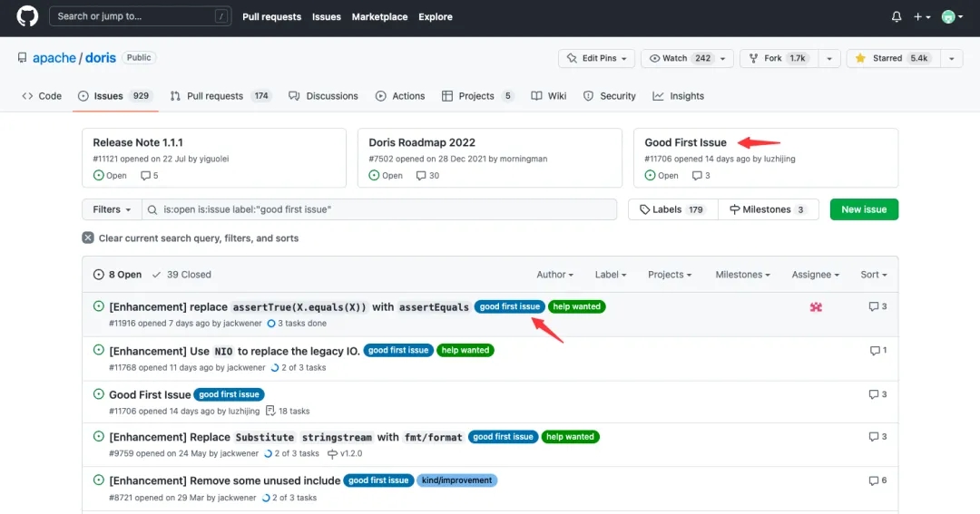The width and height of the screenshot is (980, 514).
Task: Open the Filters dropdown
Action: [x=112, y=209]
